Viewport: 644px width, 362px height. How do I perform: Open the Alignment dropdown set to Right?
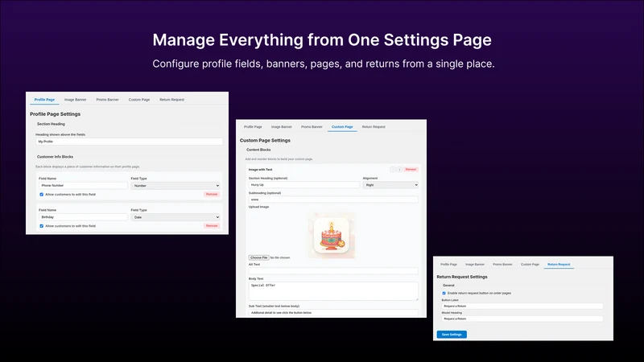390,185
